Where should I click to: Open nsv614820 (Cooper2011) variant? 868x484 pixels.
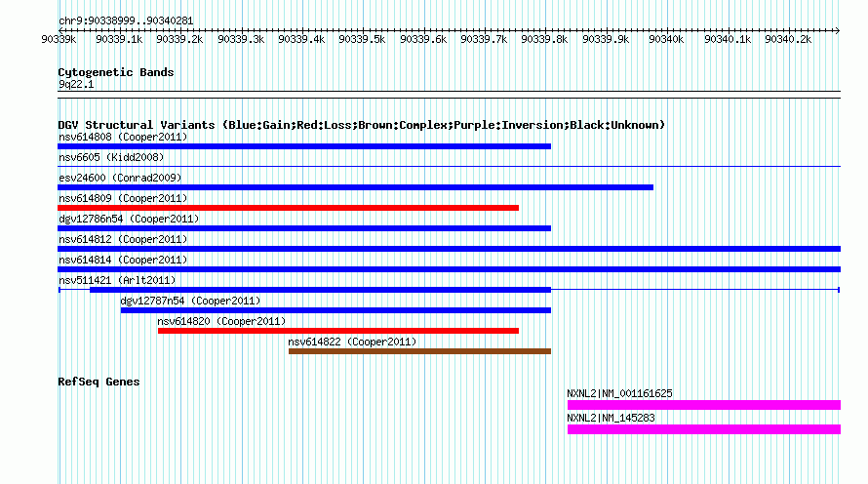click(x=221, y=321)
